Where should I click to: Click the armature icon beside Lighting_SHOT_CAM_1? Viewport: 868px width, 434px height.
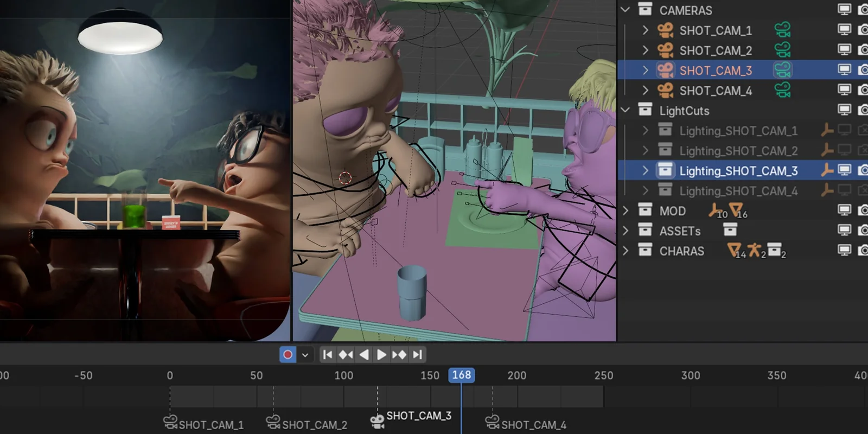coord(827,130)
